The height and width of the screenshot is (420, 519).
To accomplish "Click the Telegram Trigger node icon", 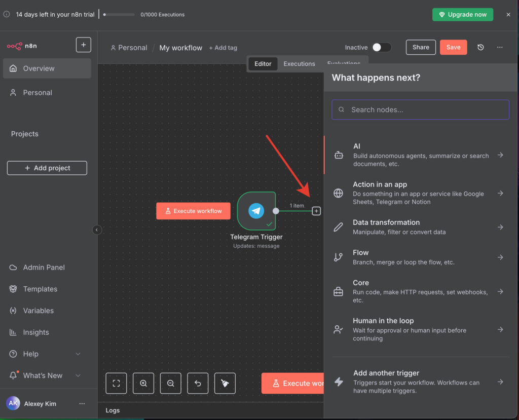I will click(256, 211).
